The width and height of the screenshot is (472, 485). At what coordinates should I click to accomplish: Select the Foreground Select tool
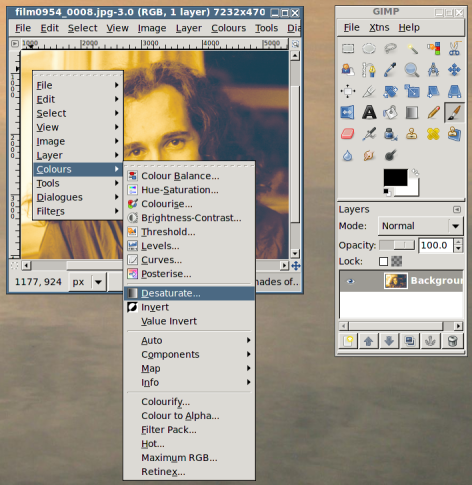348,70
